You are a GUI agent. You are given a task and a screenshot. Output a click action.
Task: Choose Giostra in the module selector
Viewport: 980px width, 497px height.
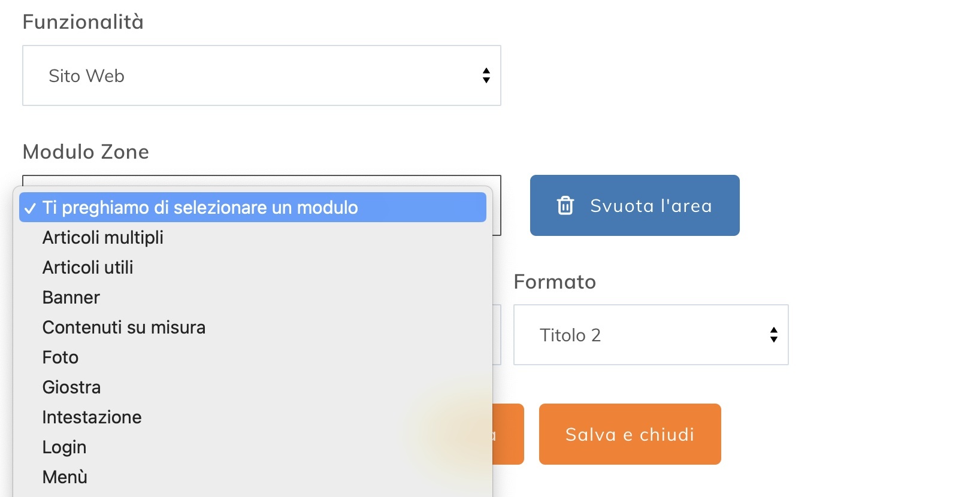(x=71, y=387)
